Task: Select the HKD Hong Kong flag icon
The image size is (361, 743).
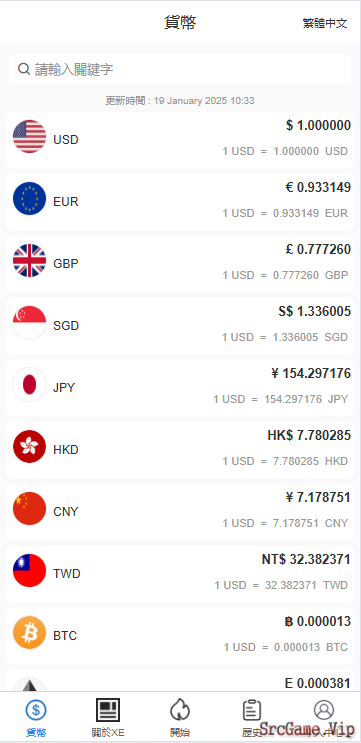Action: [29, 446]
